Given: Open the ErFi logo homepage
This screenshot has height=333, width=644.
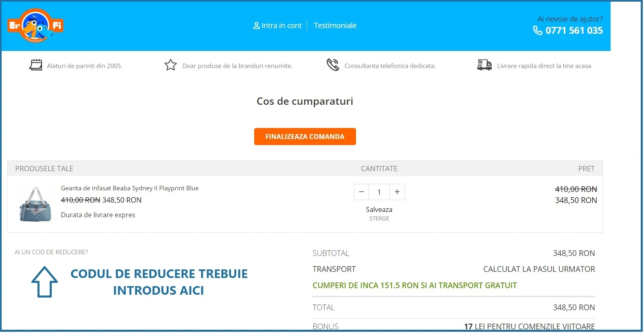Looking at the screenshot, I should [35, 25].
